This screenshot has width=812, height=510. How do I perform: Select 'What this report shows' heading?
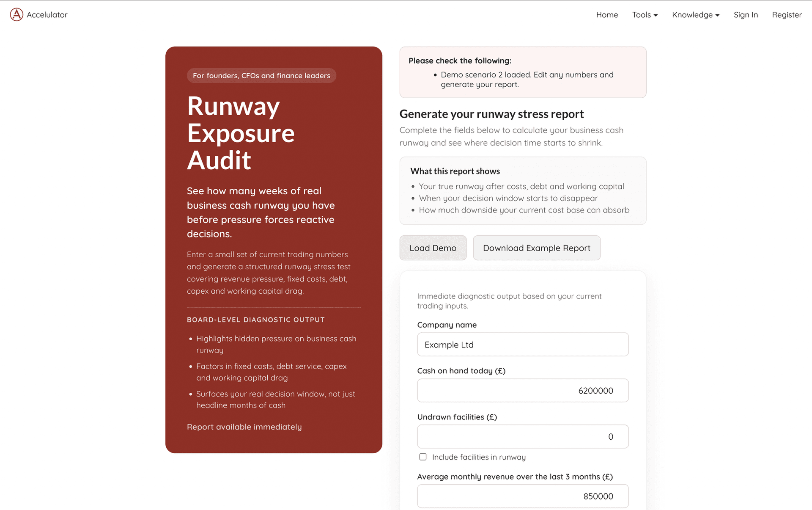(455, 171)
